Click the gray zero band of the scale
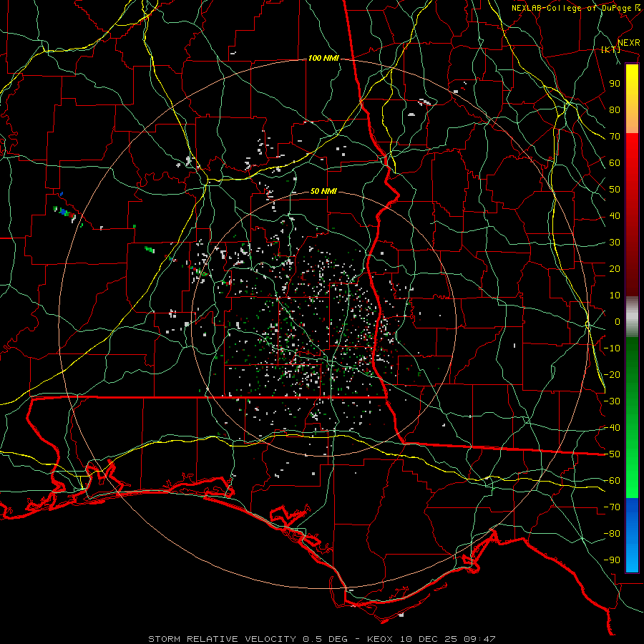Viewport: 644px width, 644px height. tap(632, 317)
